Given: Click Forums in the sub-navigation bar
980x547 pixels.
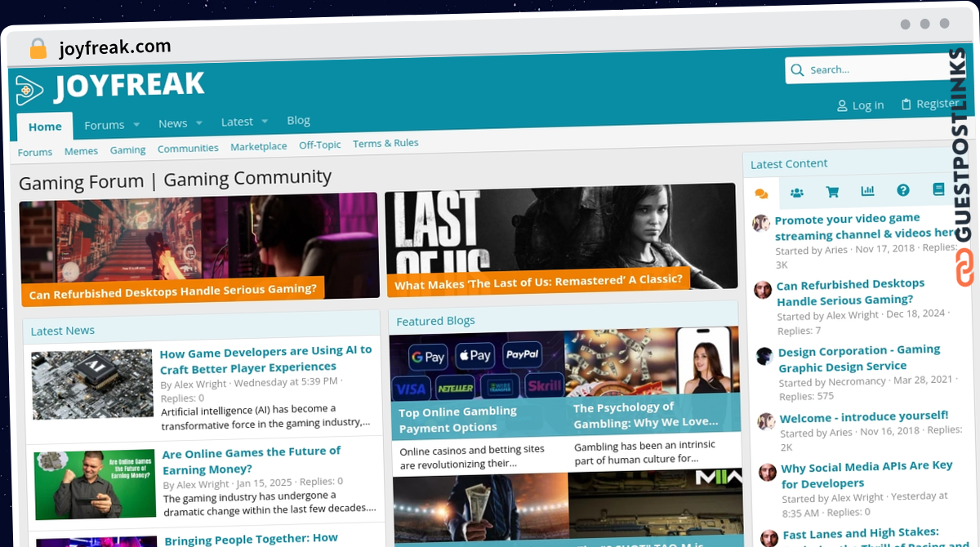Looking at the screenshot, I should coord(35,153).
